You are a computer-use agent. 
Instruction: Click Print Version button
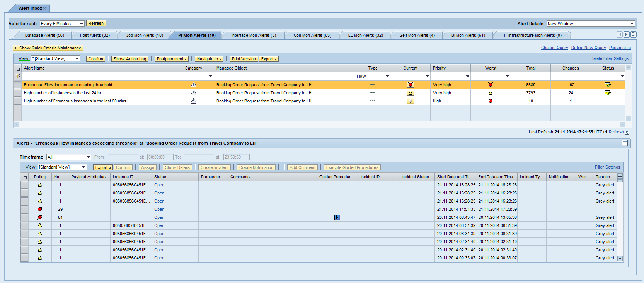244,59
